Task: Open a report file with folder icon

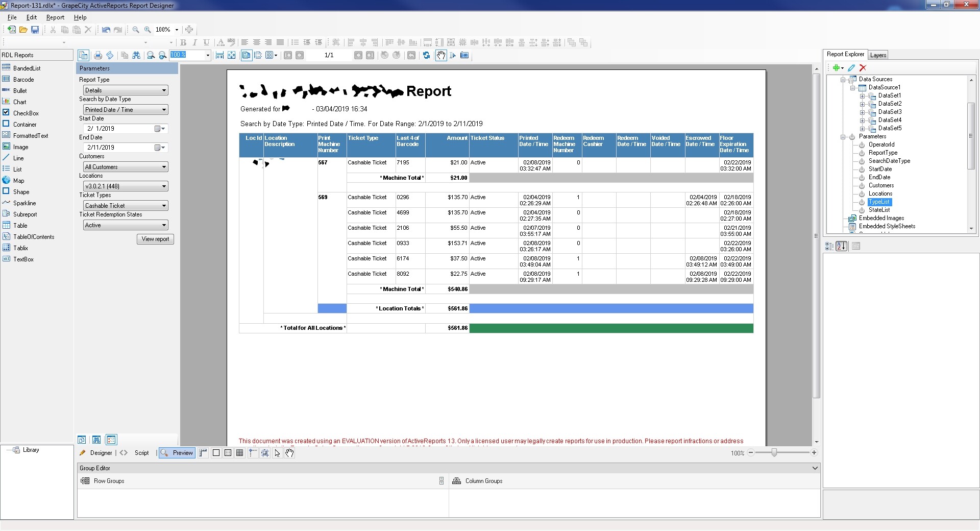Action: tap(23, 30)
